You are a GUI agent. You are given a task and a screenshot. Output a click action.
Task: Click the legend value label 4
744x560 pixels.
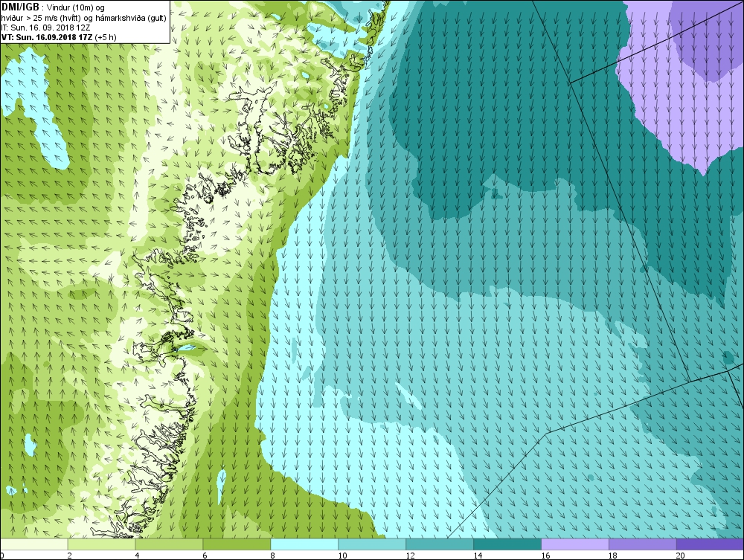(138, 556)
